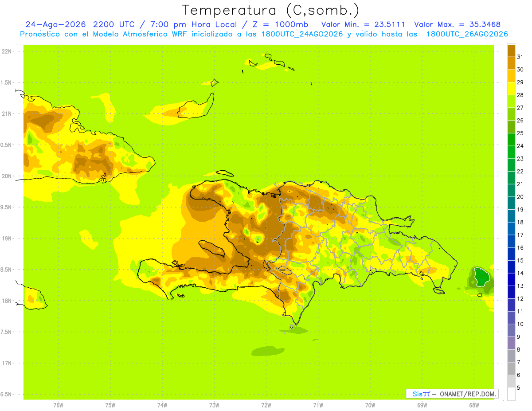The width and height of the screenshot is (532, 411).
Task: Click longitude axis label 76W
Action: click(59, 405)
